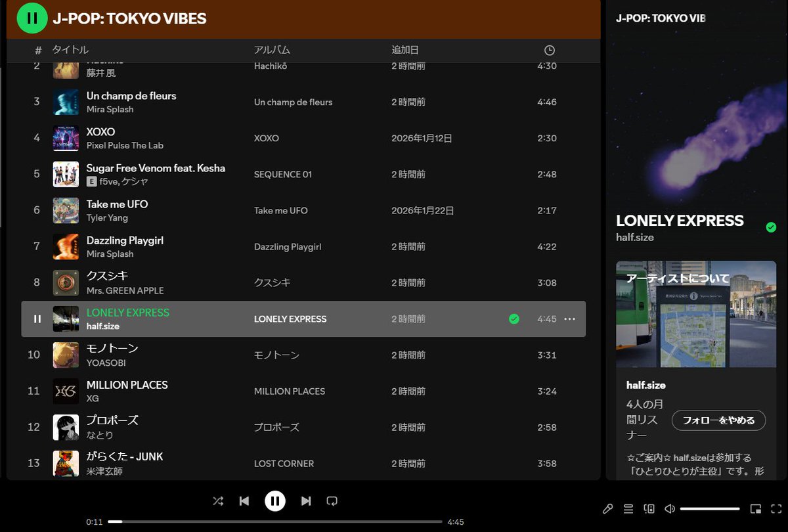Viewport: 788px width, 532px height.
Task: Adjust the volume slider
Action: pyautogui.click(x=710, y=509)
